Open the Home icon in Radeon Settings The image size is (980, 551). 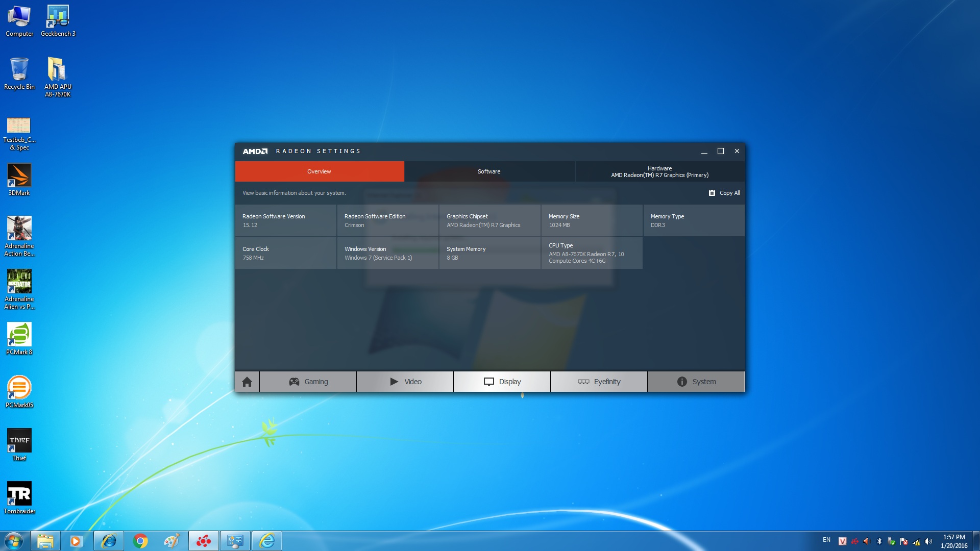tap(247, 382)
